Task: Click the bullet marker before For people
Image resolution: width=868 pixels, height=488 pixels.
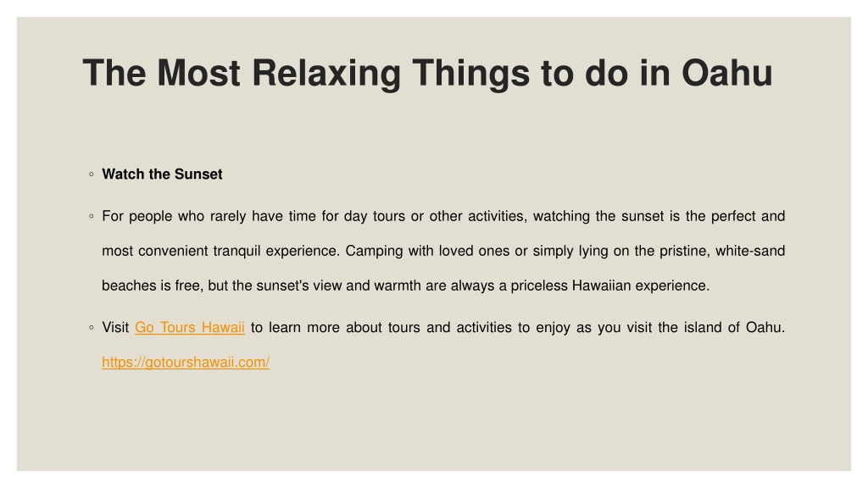Action: click(x=92, y=216)
